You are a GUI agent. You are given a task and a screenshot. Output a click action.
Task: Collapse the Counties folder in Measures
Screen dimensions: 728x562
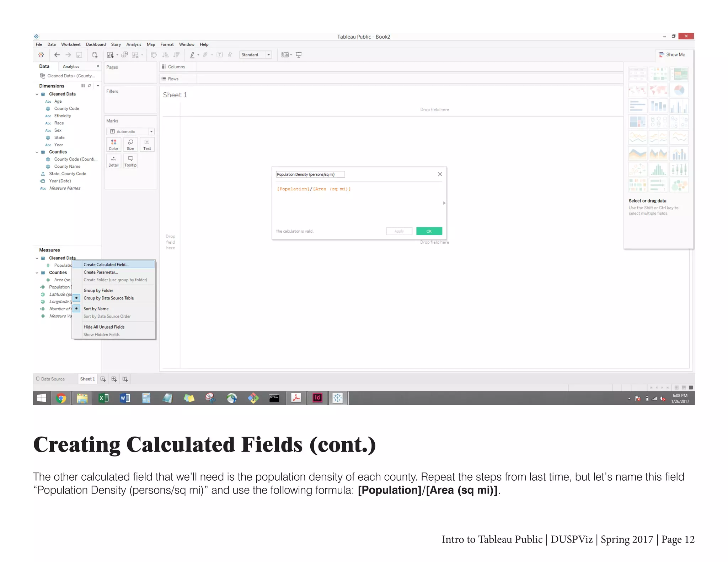coord(37,273)
